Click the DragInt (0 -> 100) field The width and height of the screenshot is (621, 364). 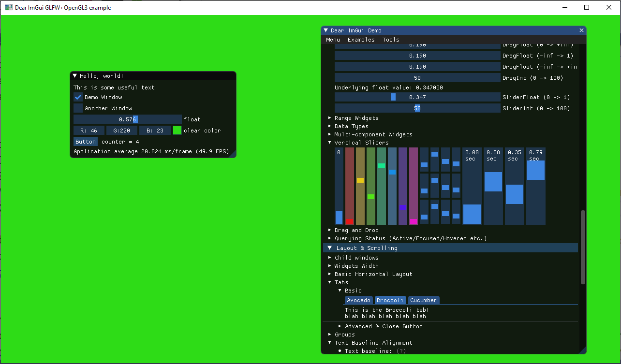click(x=417, y=78)
